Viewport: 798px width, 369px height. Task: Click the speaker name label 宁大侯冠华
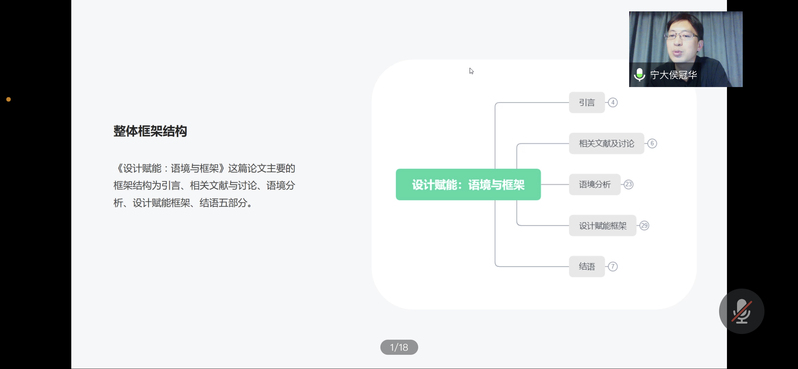[673, 75]
